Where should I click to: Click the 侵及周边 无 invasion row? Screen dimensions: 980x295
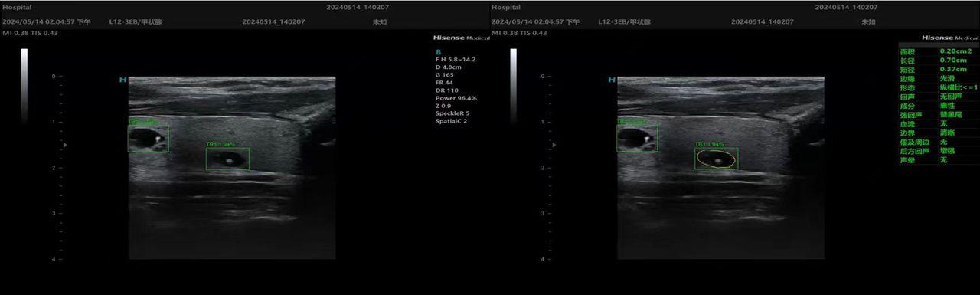[x=939, y=142]
